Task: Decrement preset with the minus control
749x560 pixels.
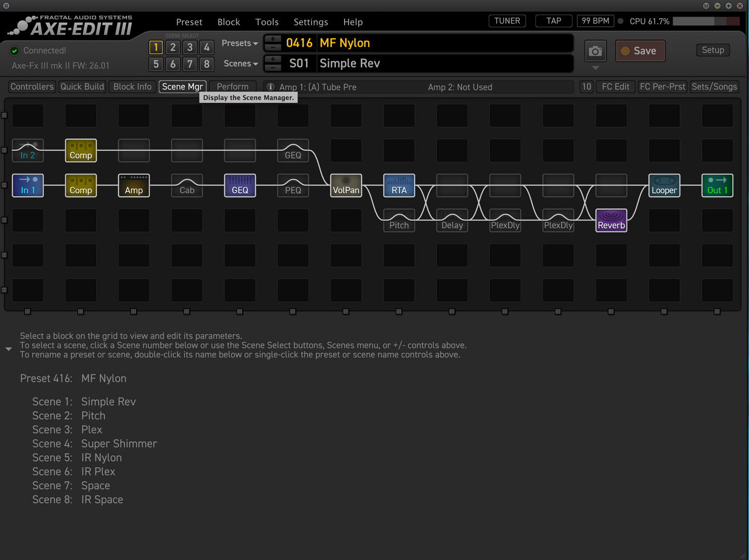Action: tap(273, 47)
